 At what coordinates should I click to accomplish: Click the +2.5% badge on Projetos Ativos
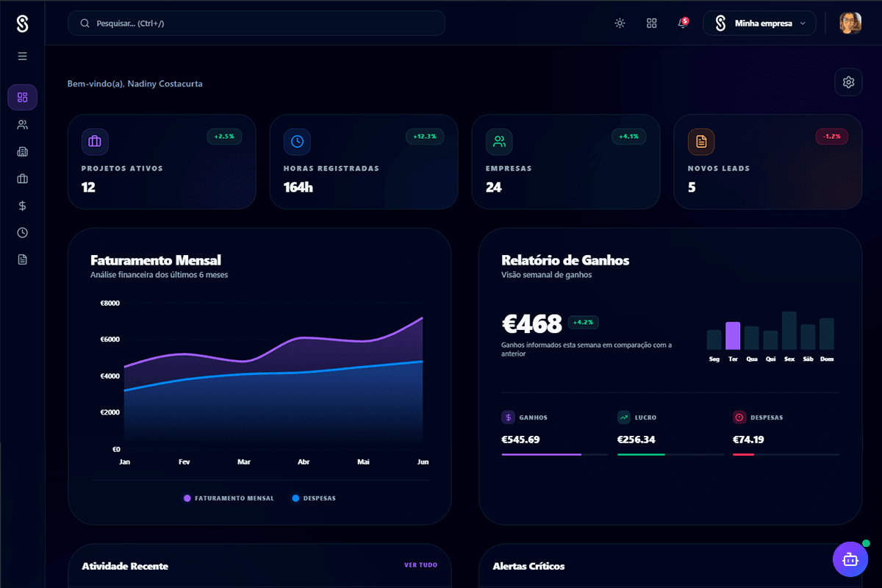[x=224, y=137]
